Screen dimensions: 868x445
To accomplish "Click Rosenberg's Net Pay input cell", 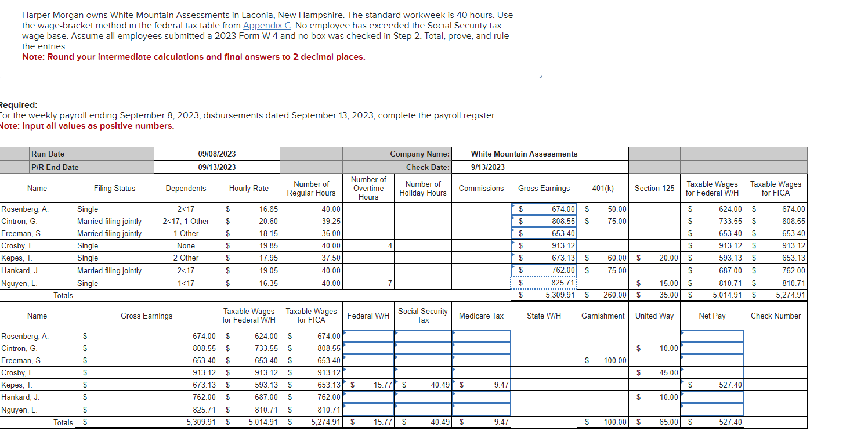I will [712, 336].
